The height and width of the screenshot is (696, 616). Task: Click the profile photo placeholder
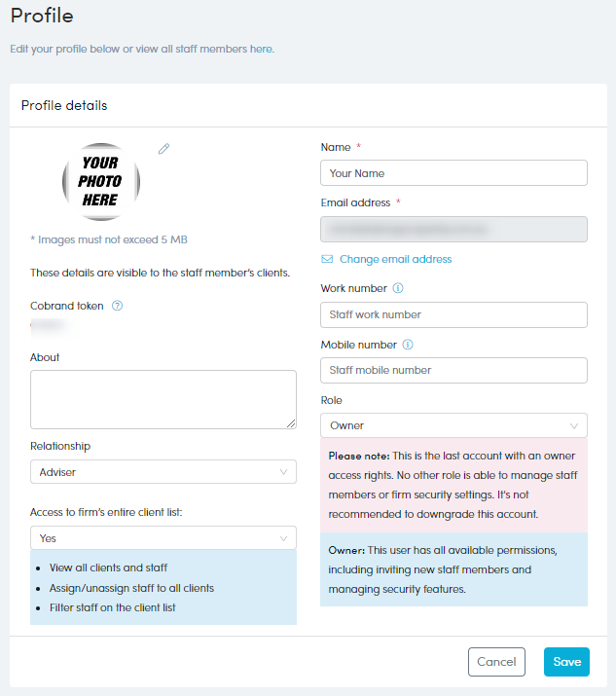(x=100, y=181)
